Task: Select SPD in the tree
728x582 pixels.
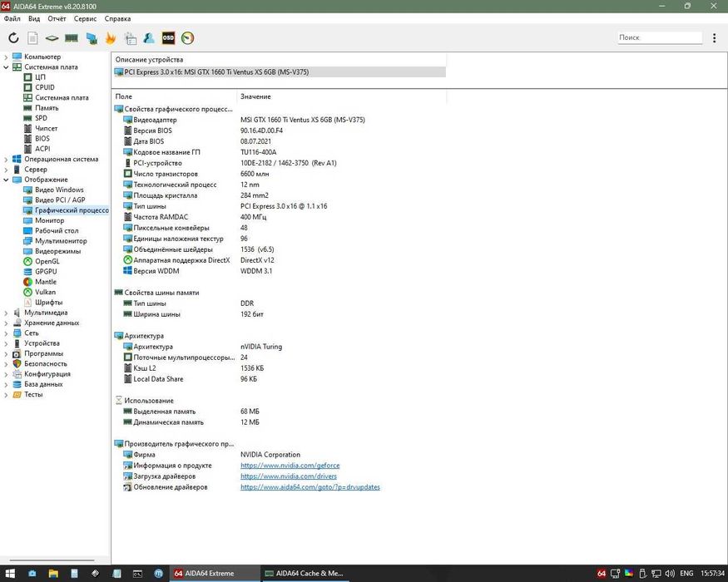Action: tap(41, 118)
